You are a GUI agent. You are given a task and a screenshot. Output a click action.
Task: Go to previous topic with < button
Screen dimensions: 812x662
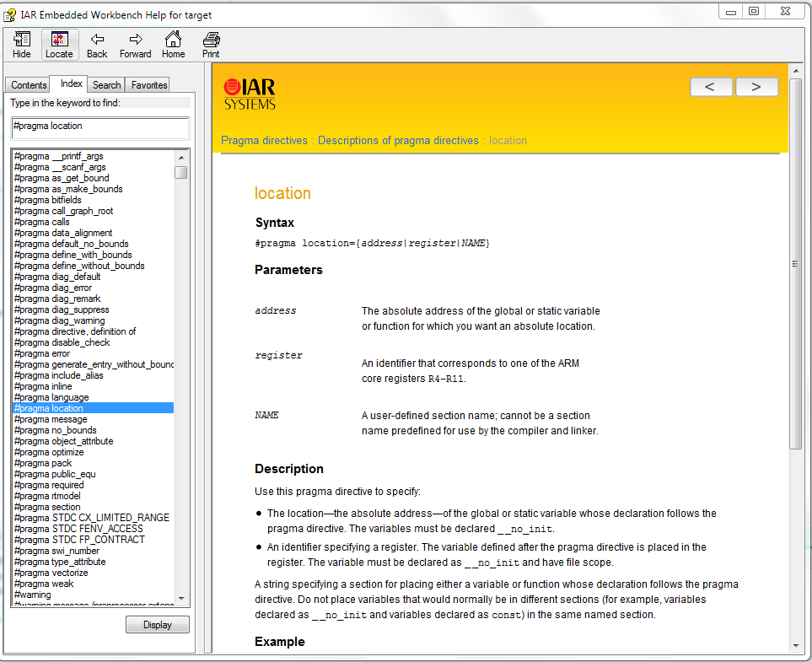pos(711,87)
